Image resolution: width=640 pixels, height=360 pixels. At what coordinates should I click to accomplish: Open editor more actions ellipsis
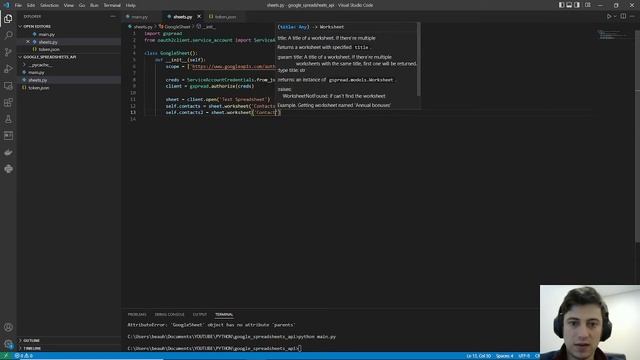[x=632, y=16]
